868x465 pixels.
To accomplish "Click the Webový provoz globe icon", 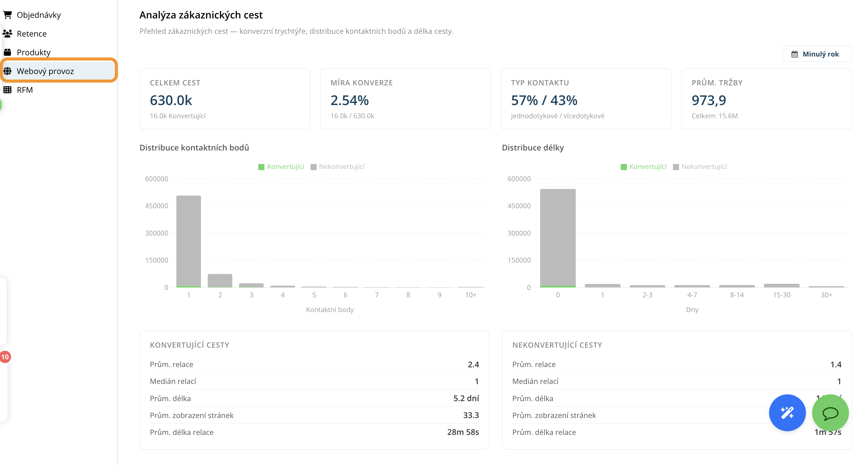I will (7, 71).
